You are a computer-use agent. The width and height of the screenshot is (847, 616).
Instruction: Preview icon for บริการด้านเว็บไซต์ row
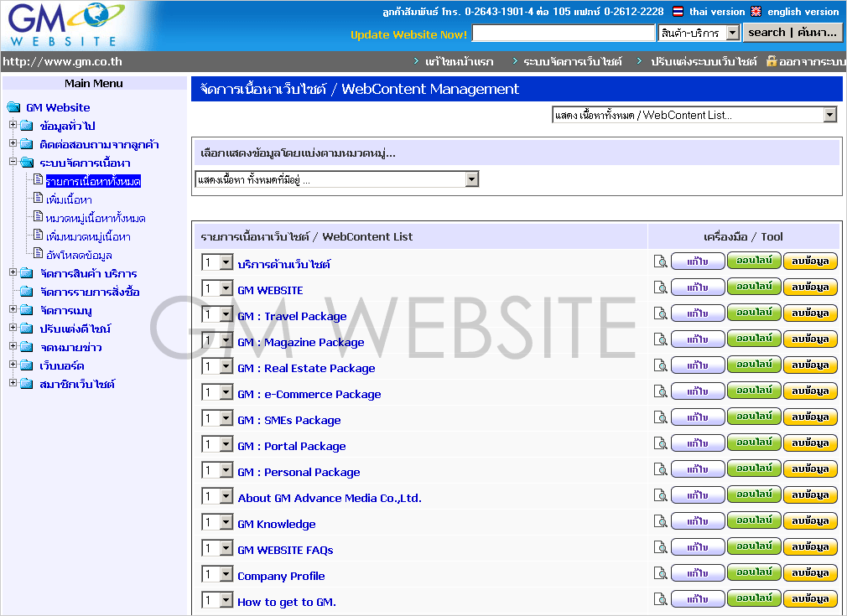coord(660,261)
